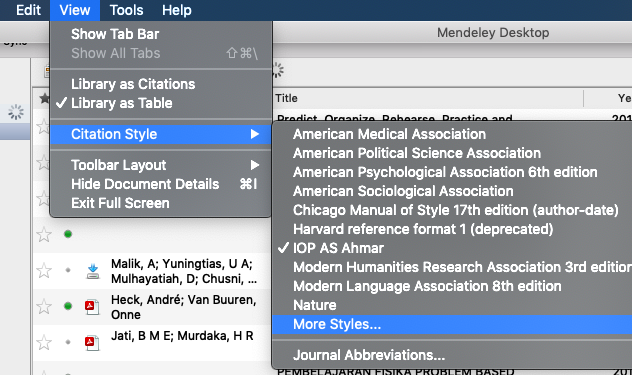This screenshot has width=632, height=375.
Task: Star the Malik, A; Yuningtias row
Action: click(44, 270)
